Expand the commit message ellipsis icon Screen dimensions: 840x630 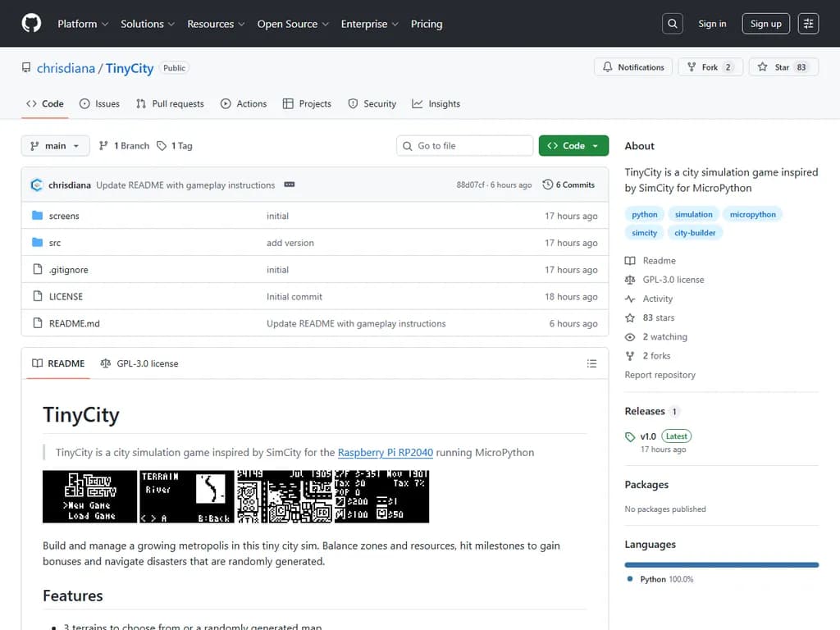tap(289, 185)
